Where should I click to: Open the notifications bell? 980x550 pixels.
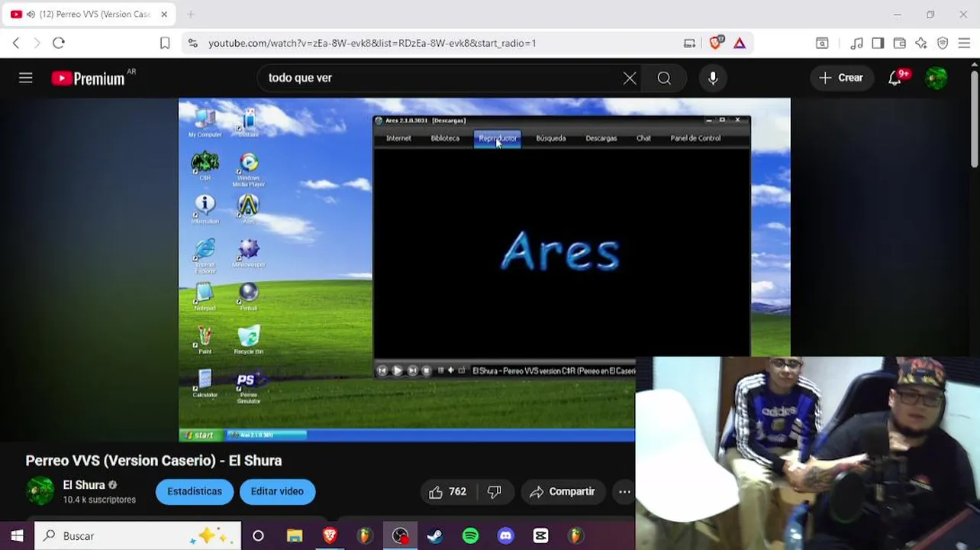tap(895, 78)
